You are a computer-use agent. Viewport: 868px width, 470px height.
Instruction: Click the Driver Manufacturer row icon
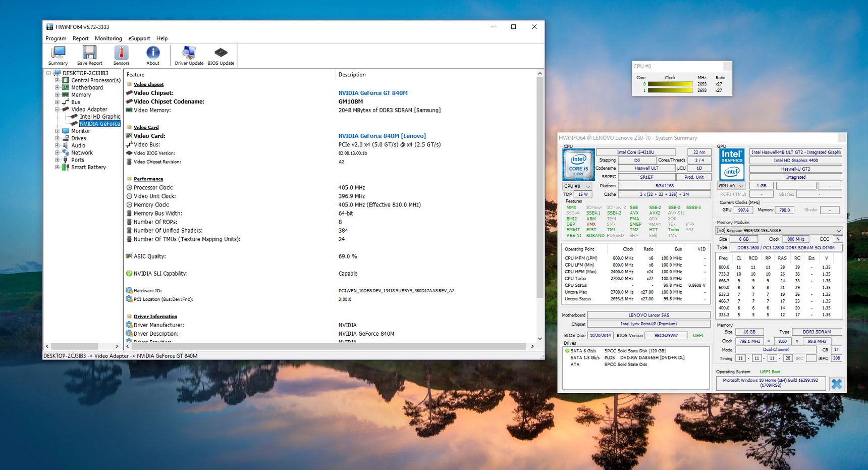coord(129,325)
